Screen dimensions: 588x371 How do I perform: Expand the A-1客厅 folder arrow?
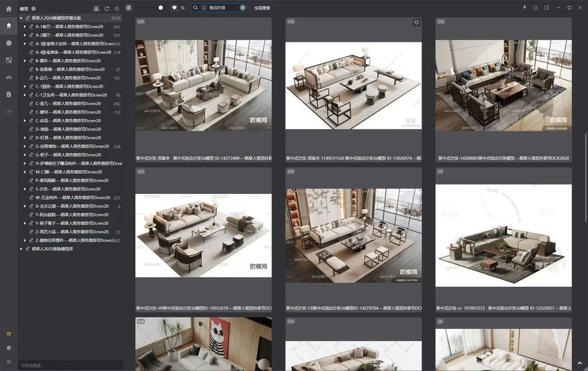point(26,27)
